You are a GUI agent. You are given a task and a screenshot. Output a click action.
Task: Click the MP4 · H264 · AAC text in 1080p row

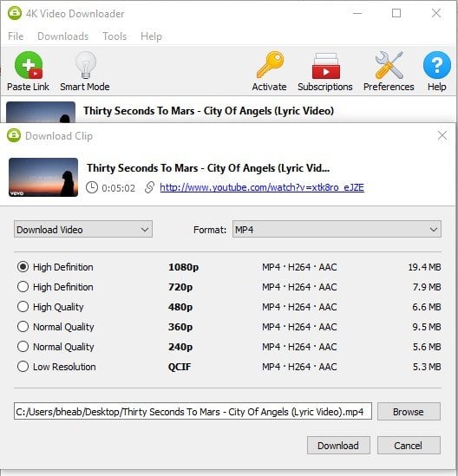pyautogui.click(x=299, y=267)
